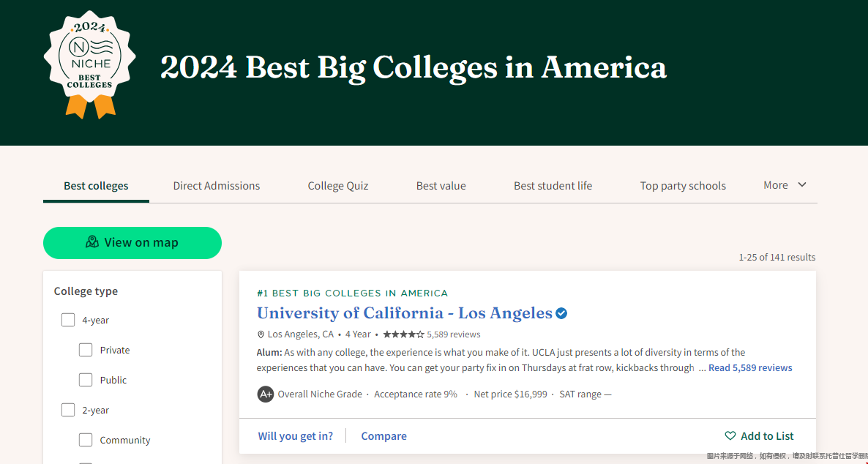This screenshot has height=464, width=868.
Task: Expand the More tabs dropdown
Action: (785, 185)
